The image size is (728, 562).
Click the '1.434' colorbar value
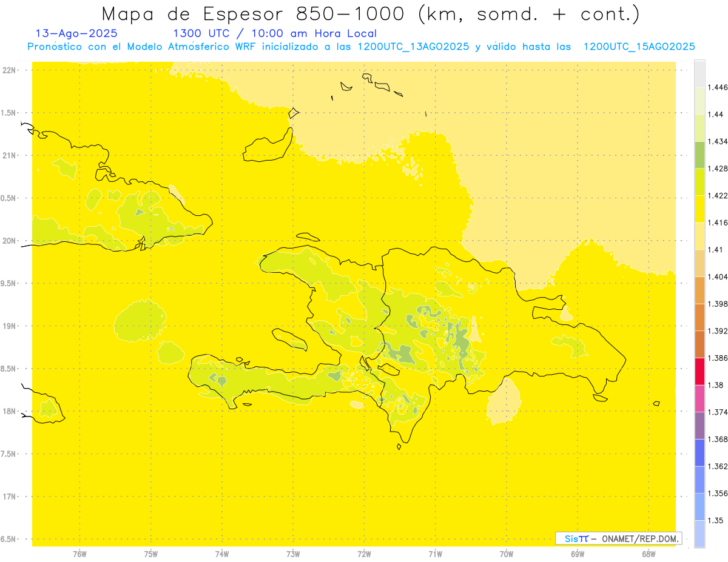718,142
